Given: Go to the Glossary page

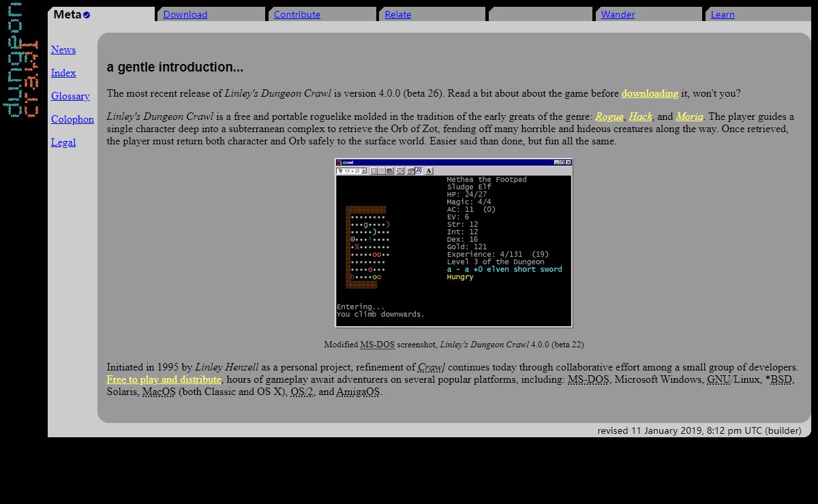Looking at the screenshot, I should [70, 96].
